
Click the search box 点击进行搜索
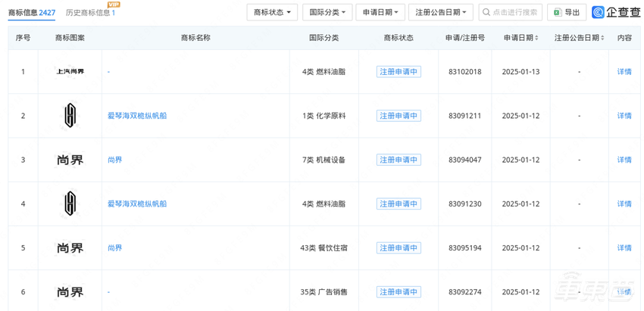click(x=510, y=12)
